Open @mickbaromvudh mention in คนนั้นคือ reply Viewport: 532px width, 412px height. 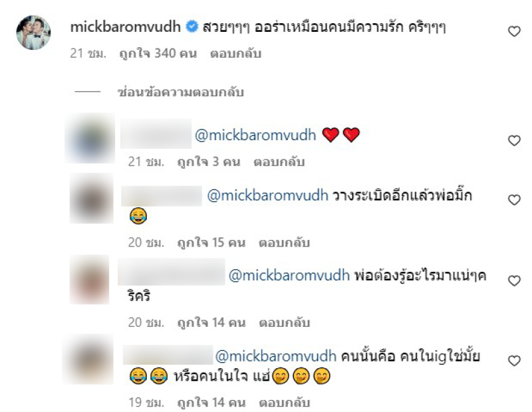tap(276, 356)
